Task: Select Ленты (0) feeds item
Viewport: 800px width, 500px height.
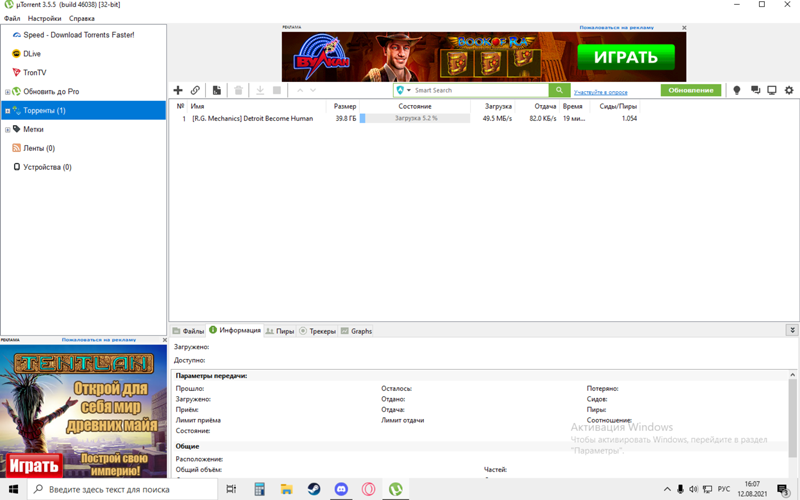Action: (x=39, y=148)
